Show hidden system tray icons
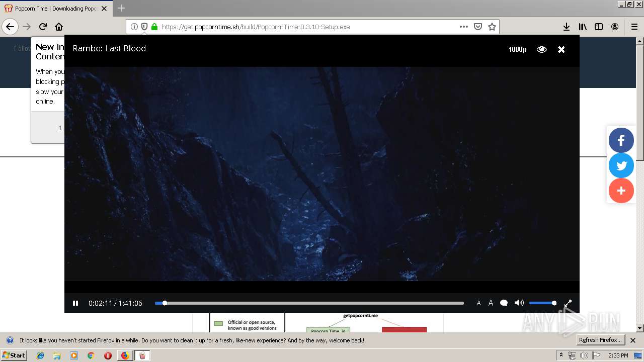This screenshot has width=644, height=362. pos(561,355)
